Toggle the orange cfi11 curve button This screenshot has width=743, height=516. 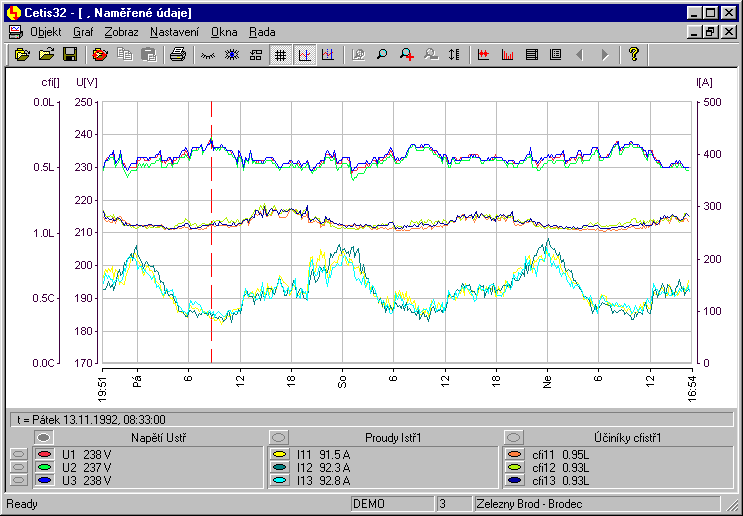(515, 454)
